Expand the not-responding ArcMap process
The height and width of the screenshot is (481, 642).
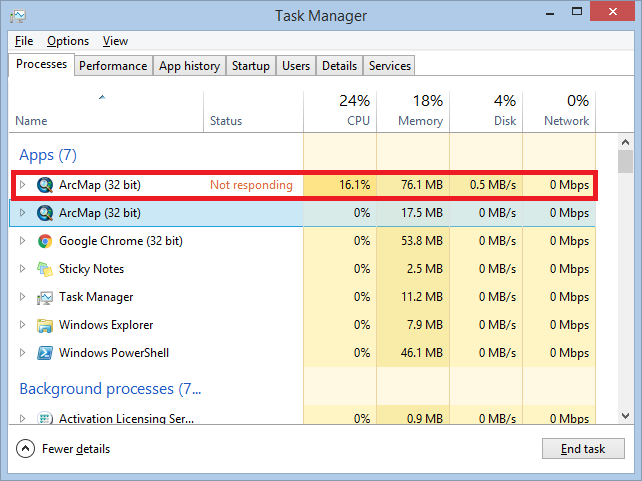point(23,185)
